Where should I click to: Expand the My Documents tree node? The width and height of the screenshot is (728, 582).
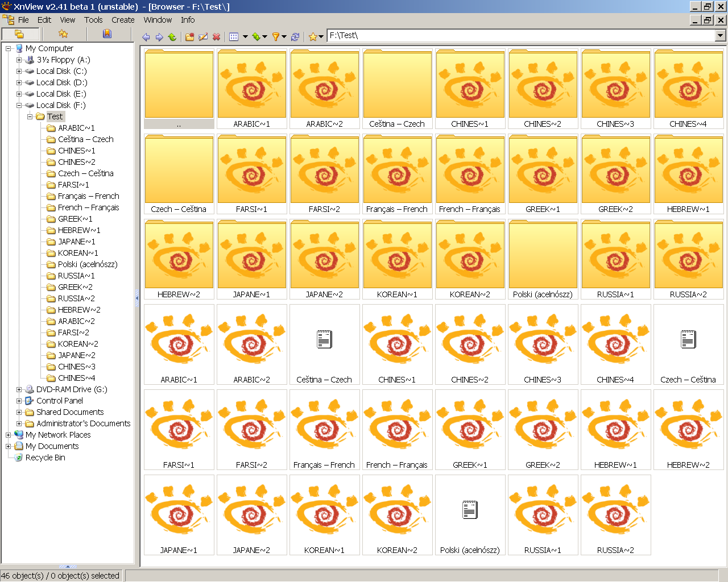[8, 446]
